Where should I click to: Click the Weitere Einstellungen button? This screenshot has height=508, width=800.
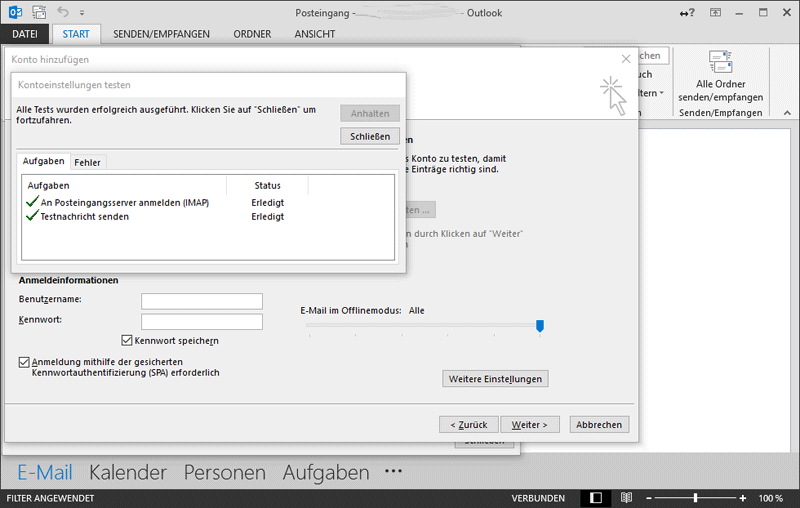click(495, 379)
